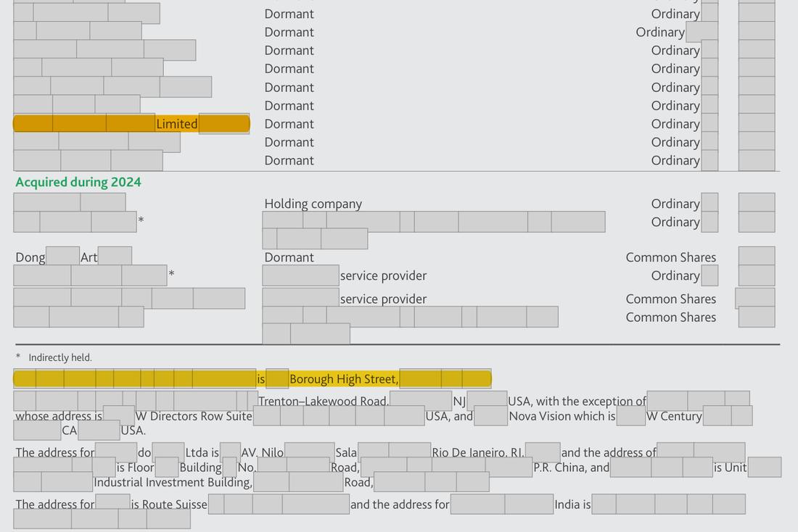Click the phrase 'and the address for'

click(400, 504)
